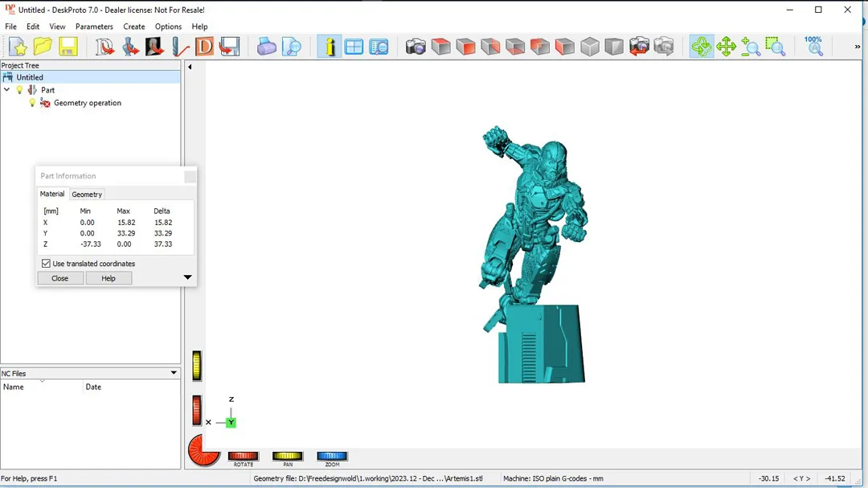868x488 pixels.
Task: Click the yellow PAN thumbwheel
Action: 287,457
